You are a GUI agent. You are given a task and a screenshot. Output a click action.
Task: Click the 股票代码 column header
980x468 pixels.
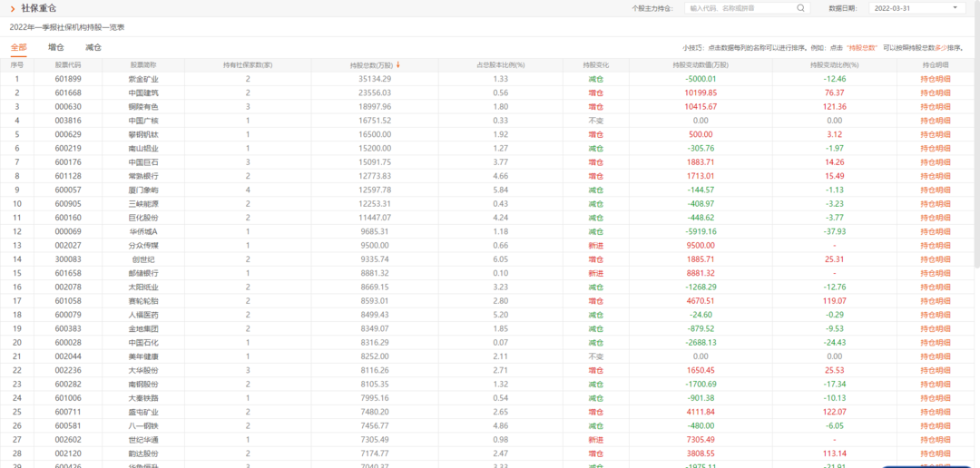[x=67, y=65]
